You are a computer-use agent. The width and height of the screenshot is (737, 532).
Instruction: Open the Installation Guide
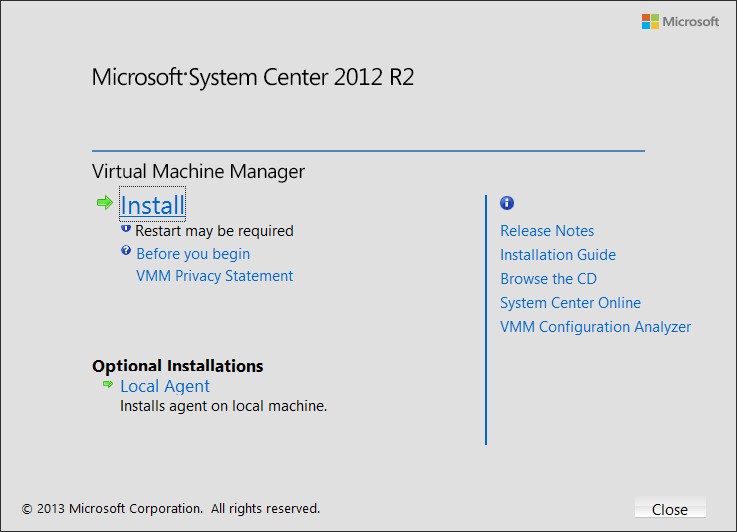pyautogui.click(x=558, y=255)
